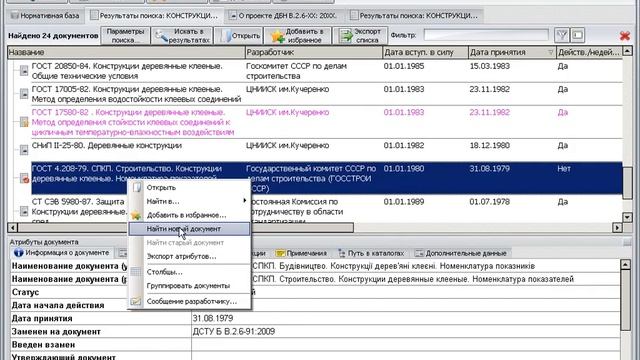The width and height of the screenshot is (640, 360).
Task: Click the Искать в результатах toolbar button
Action: (182, 36)
